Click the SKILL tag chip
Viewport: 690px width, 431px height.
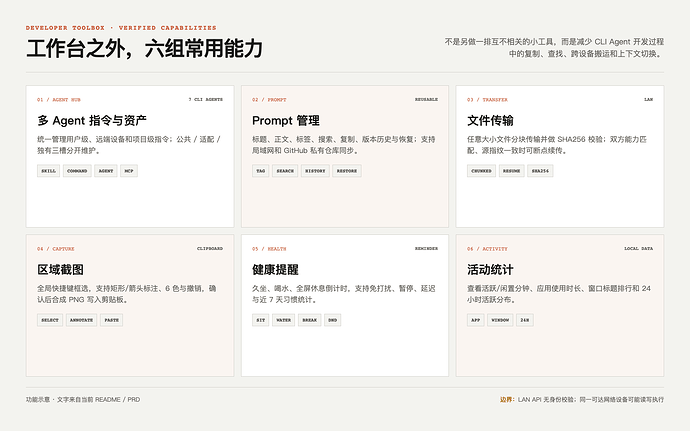(48, 171)
